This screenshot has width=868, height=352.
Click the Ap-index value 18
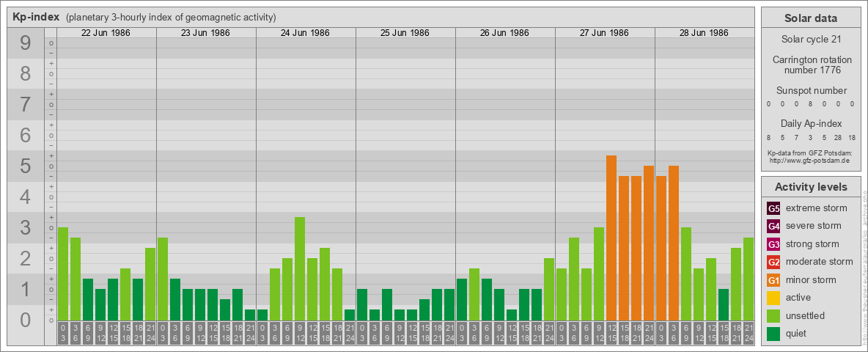[x=852, y=137]
